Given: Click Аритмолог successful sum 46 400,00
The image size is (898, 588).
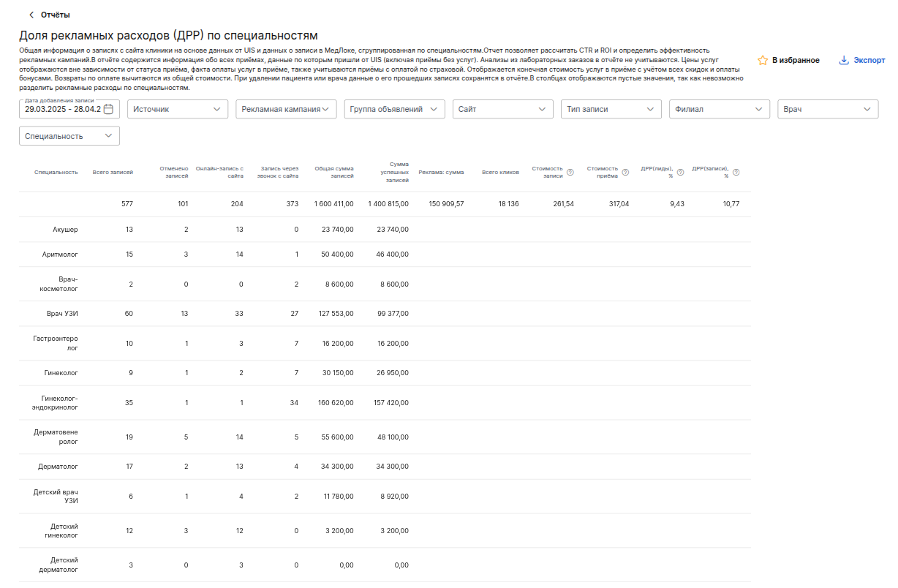Looking at the screenshot, I should click(x=393, y=255).
